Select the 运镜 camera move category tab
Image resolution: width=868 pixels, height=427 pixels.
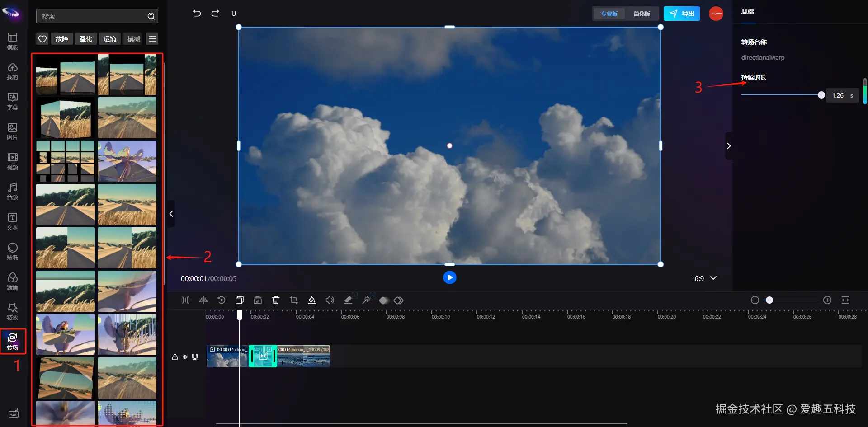[110, 39]
